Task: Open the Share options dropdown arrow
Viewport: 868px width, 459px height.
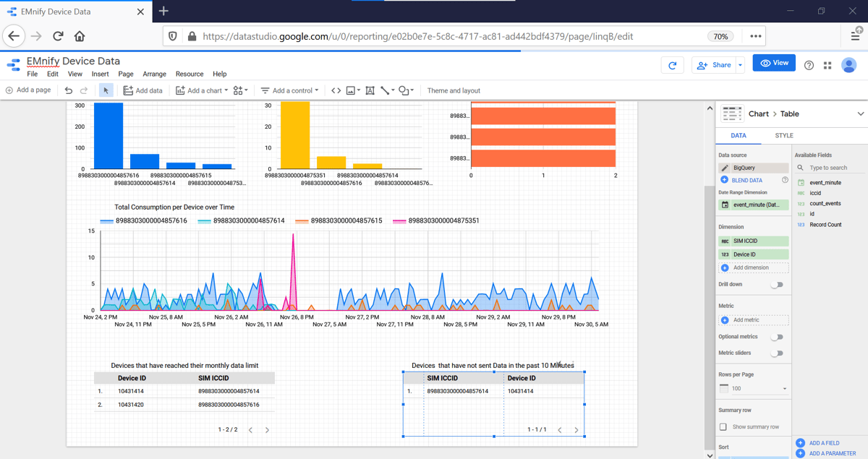Action: (740, 65)
